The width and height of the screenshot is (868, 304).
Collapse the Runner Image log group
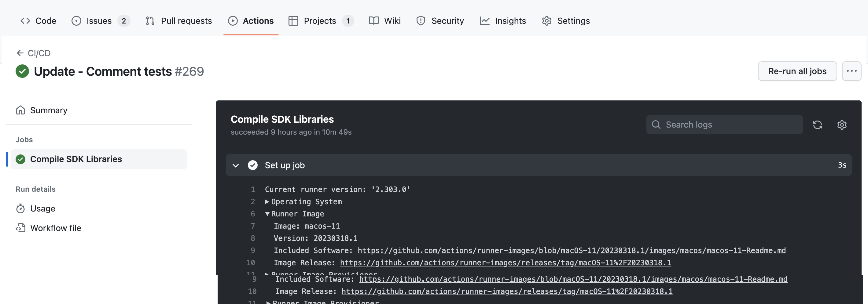tap(295, 214)
